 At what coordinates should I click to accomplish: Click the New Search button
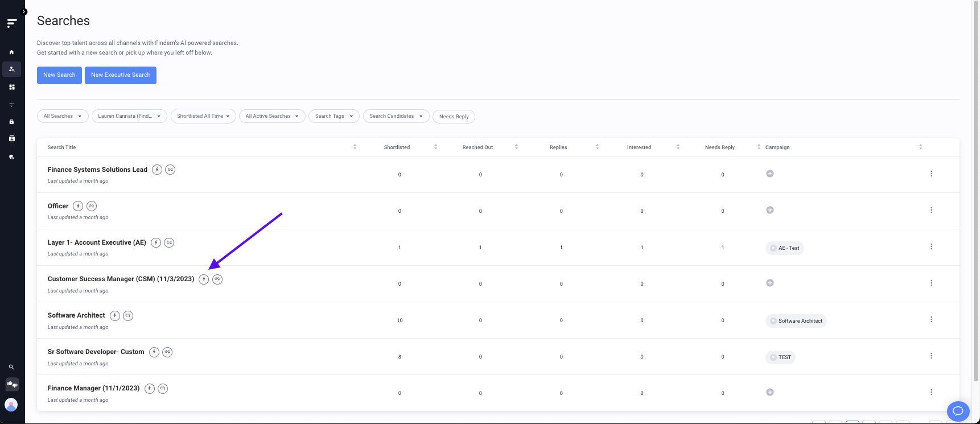(x=59, y=75)
